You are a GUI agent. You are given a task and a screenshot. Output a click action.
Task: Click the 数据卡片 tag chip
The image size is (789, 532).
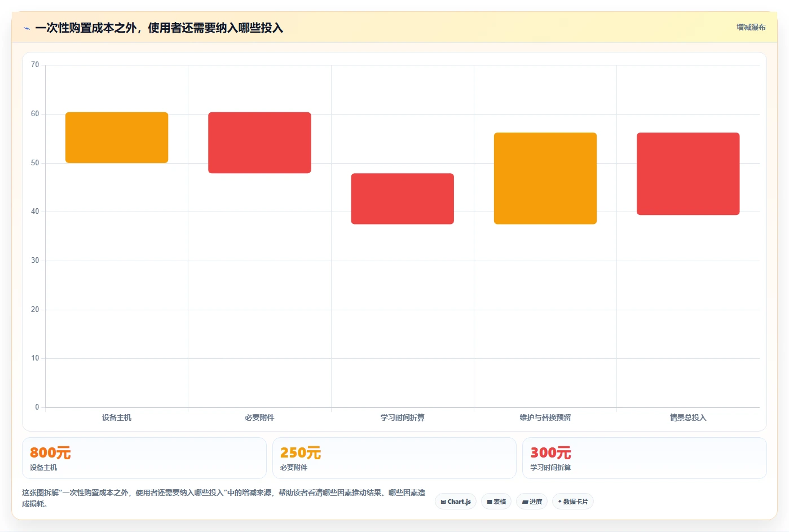click(572, 502)
